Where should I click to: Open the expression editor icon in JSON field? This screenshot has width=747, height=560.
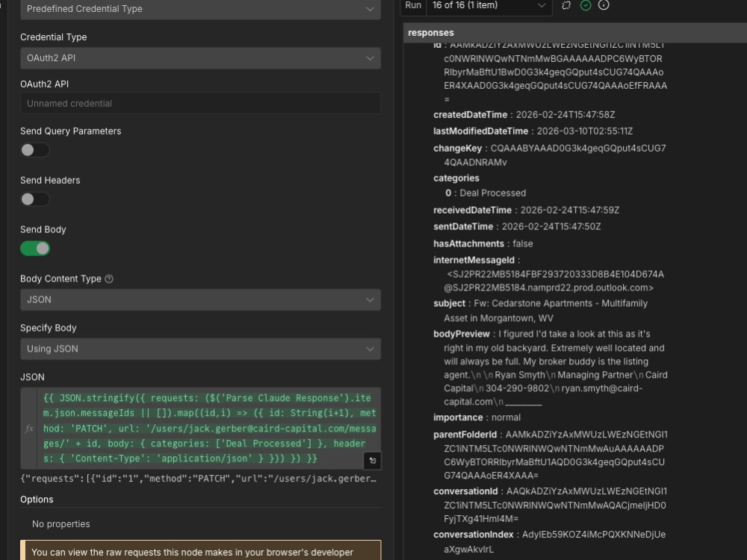tap(373, 461)
